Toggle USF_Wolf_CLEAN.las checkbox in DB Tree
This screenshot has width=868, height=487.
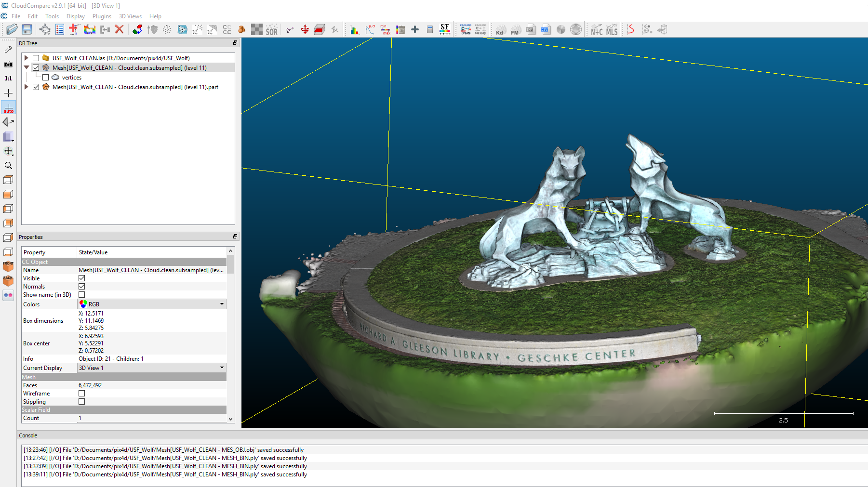pyautogui.click(x=36, y=58)
